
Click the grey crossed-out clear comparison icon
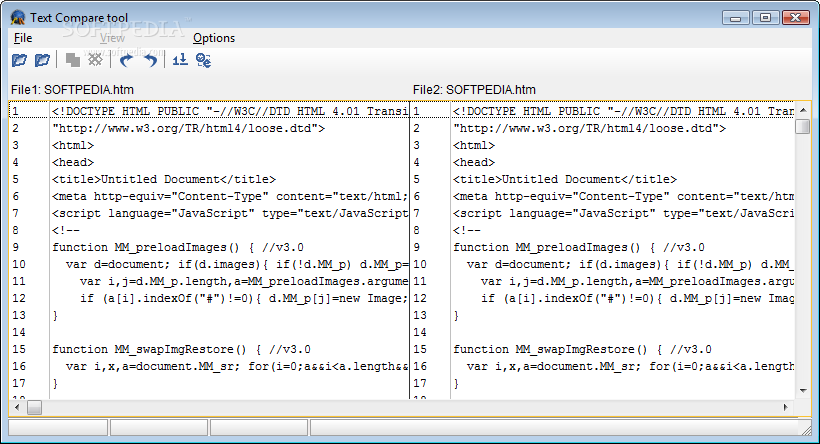(95, 60)
